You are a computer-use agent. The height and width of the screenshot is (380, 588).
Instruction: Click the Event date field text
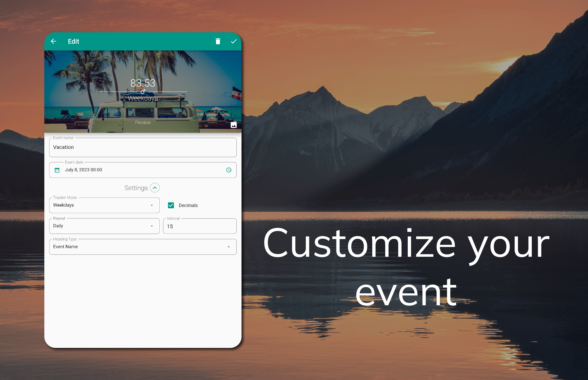[83, 170]
